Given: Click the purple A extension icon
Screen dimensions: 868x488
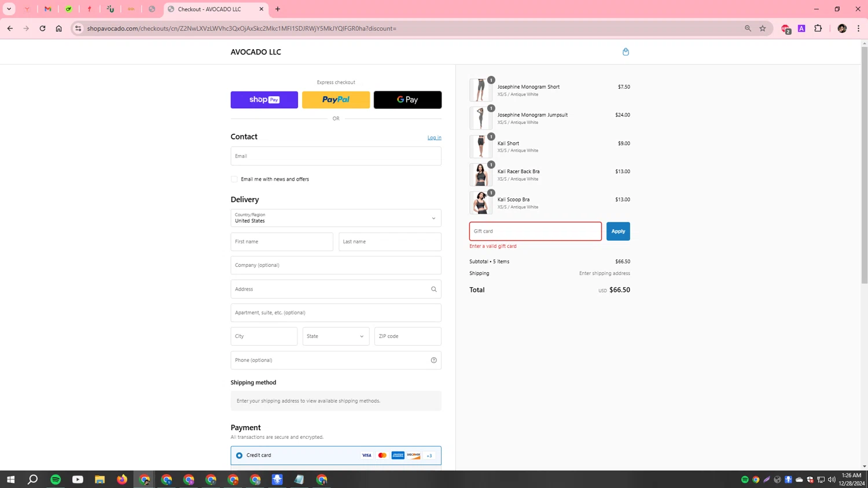Looking at the screenshot, I should tap(801, 28).
